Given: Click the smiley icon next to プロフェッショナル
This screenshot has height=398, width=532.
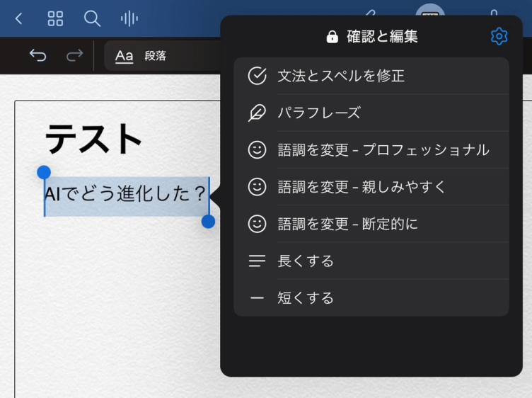Looking at the screenshot, I should 258,149.
